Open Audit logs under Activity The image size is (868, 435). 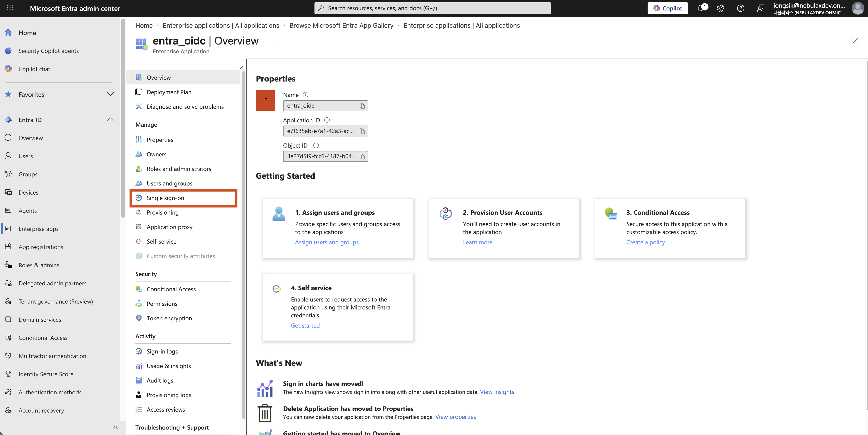tap(160, 381)
